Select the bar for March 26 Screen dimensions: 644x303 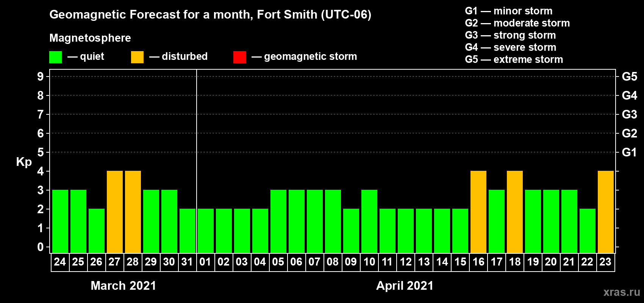pyautogui.click(x=97, y=231)
